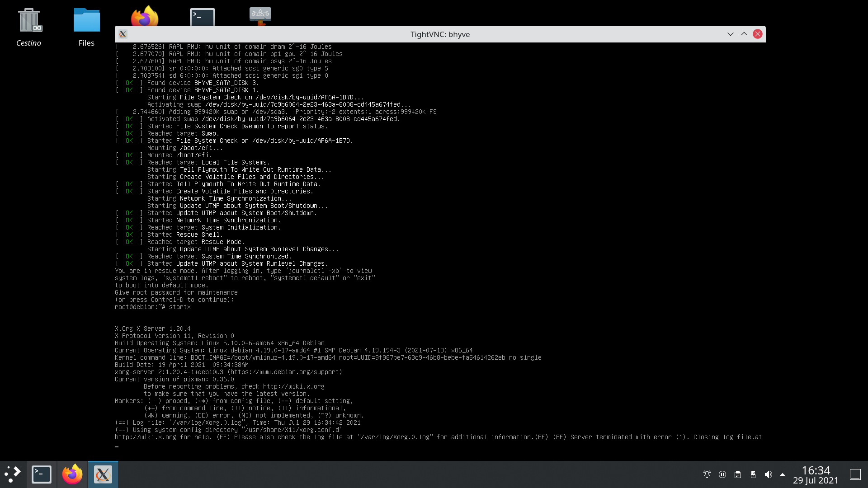The width and height of the screenshot is (868, 488).
Task: Click the 'Build Date: 19 April 2021' line
Action: (x=182, y=365)
